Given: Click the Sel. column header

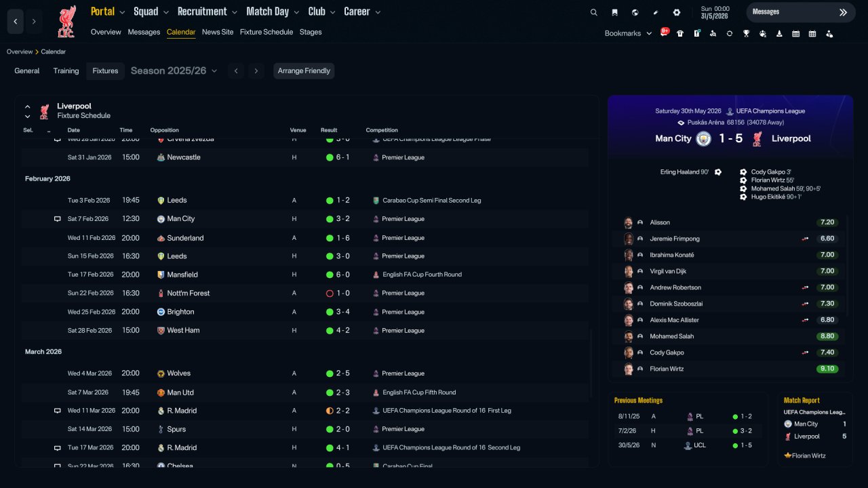Looking at the screenshot, I should 28,130.
